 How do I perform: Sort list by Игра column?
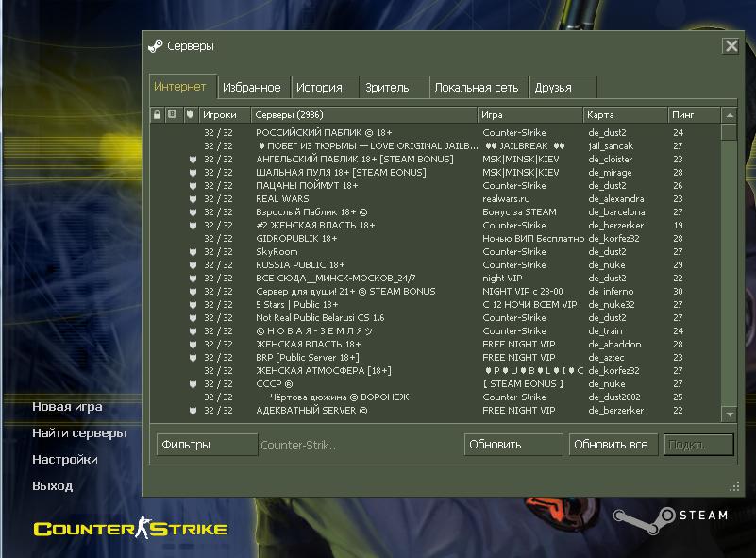pos(529,115)
